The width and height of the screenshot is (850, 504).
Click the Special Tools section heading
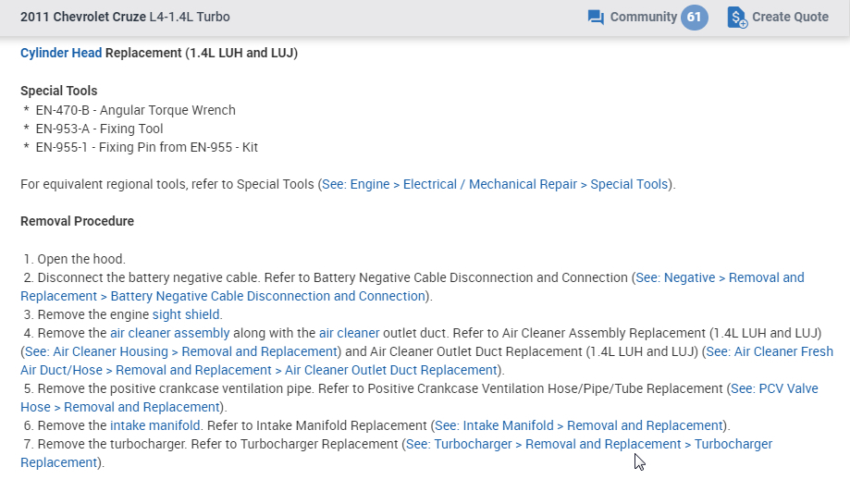point(58,91)
